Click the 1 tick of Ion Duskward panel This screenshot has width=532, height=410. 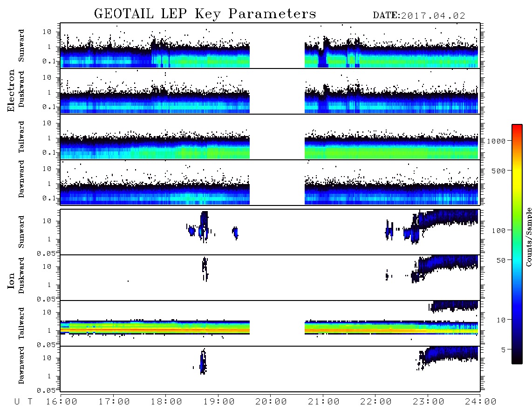pos(49,285)
